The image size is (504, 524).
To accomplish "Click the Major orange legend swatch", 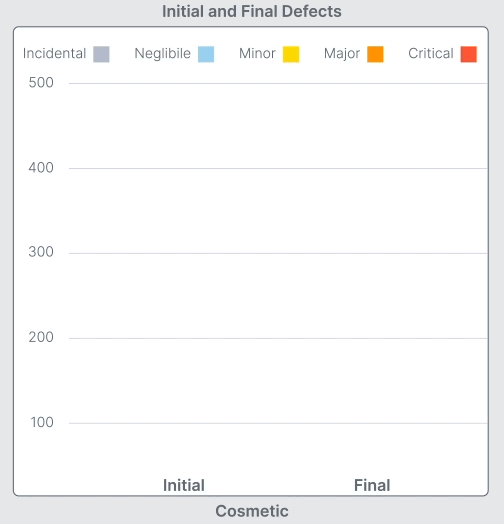I will [x=375, y=54].
